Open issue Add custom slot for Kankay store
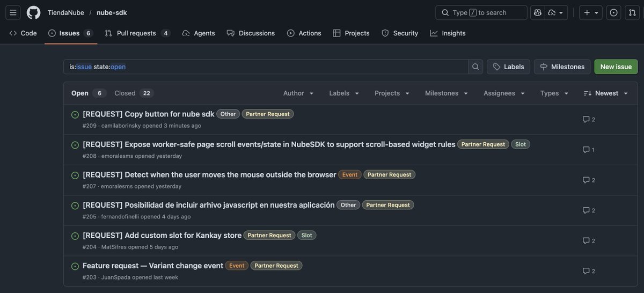644x293 pixels. [x=162, y=235]
